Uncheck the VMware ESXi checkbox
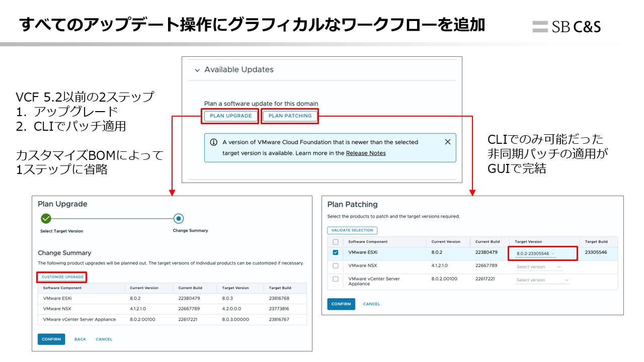This screenshot has height=362, width=644. pos(336,253)
